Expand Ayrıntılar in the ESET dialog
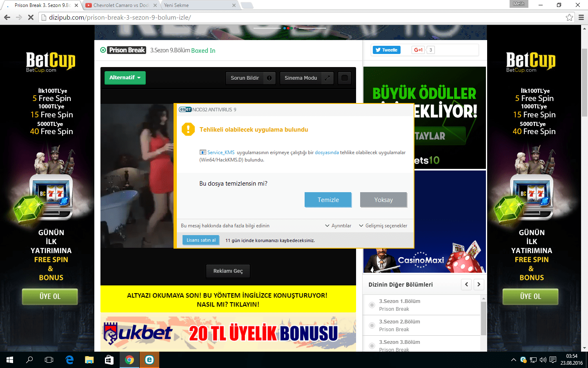Image resolution: width=588 pixels, height=368 pixels. coord(338,225)
